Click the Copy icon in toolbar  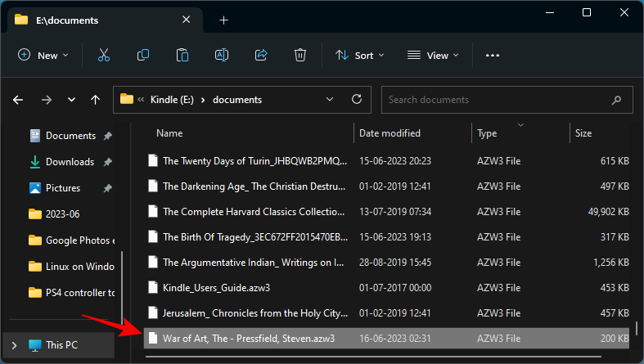point(143,55)
